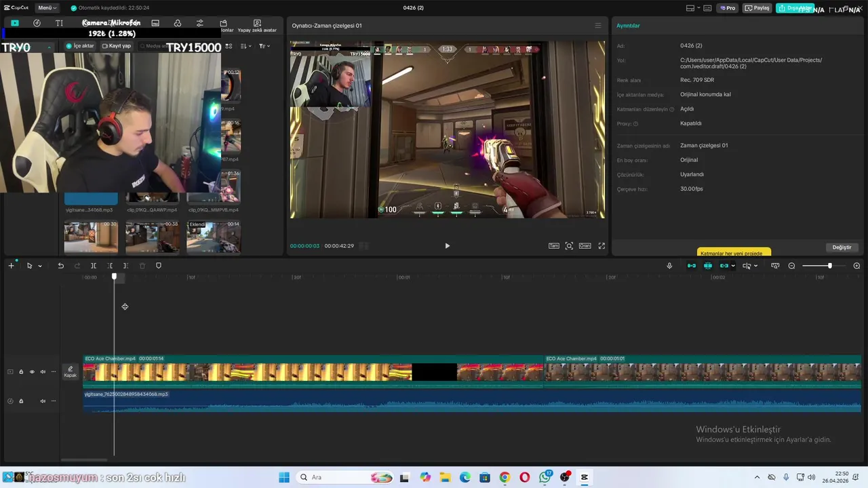The image size is (868, 488).
Task: Zoom out the timeline with minus icon
Action: click(791, 266)
